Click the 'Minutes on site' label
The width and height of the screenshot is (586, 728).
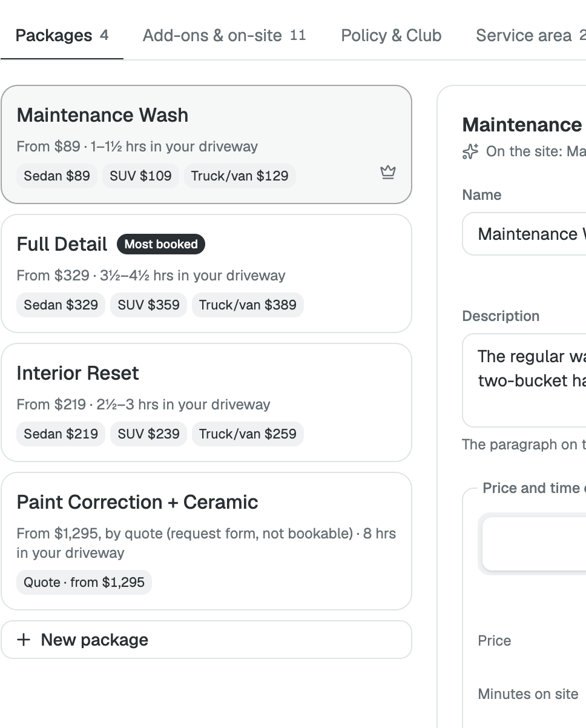[x=528, y=694]
